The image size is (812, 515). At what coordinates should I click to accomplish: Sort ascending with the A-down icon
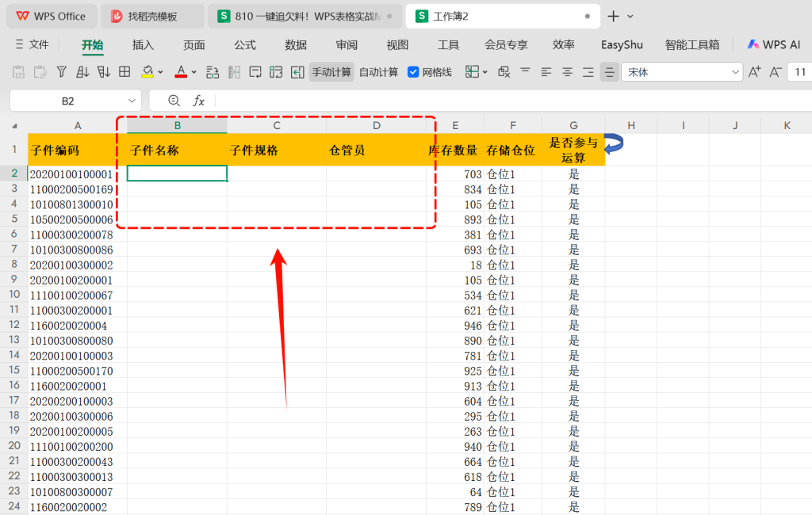pyautogui.click(x=82, y=72)
